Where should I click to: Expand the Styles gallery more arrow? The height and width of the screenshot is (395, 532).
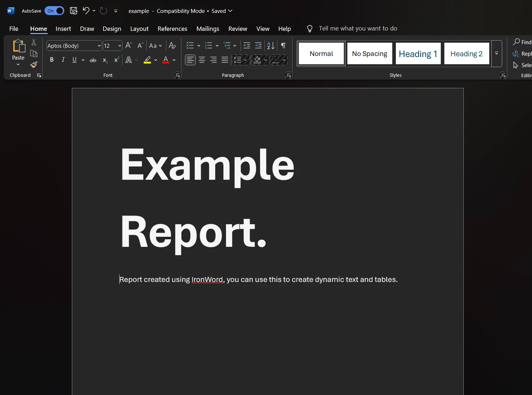coord(496,53)
